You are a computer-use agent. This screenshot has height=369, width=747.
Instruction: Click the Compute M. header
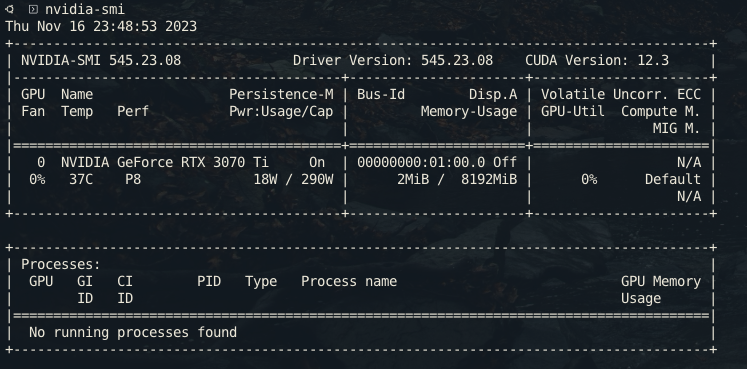point(661,112)
